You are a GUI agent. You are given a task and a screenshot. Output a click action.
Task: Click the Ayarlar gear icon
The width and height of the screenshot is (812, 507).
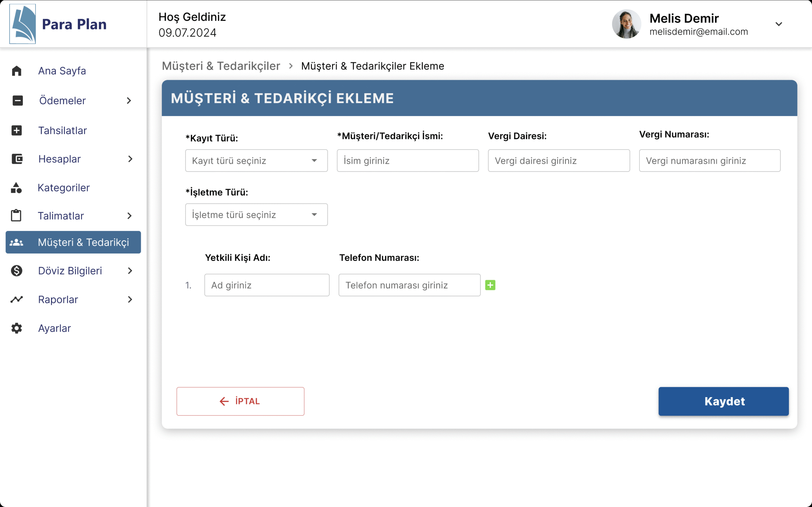pyautogui.click(x=16, y=328)
